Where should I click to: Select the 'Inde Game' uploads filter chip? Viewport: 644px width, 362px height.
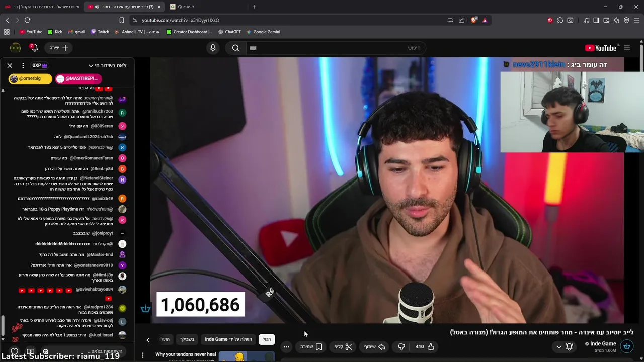pyautogui.click(x=228, y=339)
